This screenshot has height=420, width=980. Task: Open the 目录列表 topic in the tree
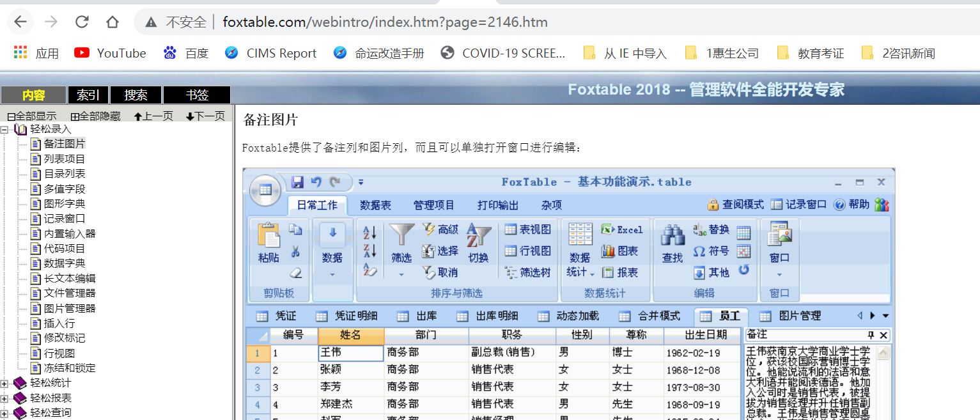tap(64, 174)
